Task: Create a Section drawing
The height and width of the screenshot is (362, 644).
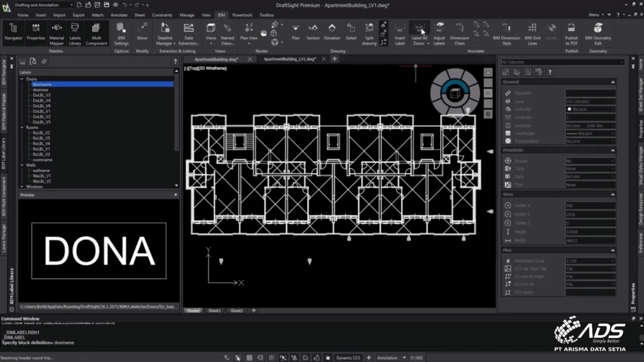Action: (x=313, y=33)
